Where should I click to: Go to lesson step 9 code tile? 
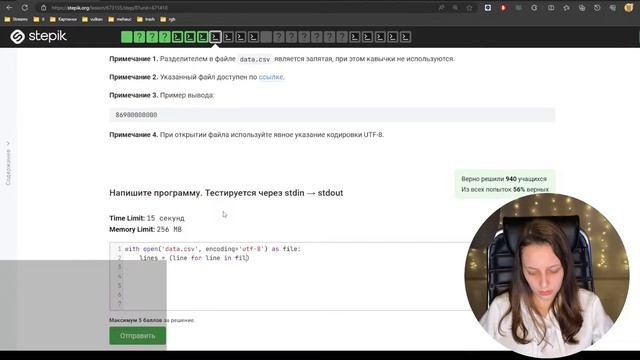point(228,37)
